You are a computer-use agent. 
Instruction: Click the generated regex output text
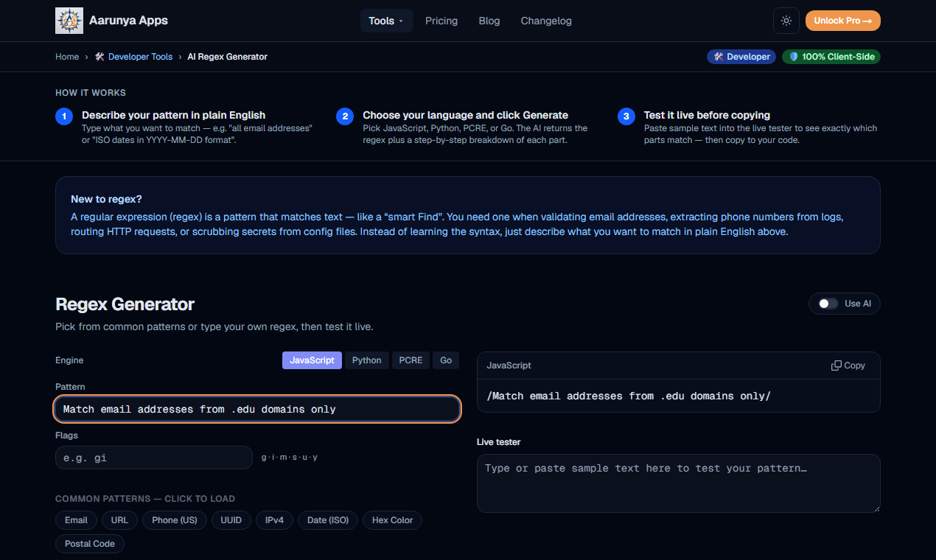pos(629,396)
